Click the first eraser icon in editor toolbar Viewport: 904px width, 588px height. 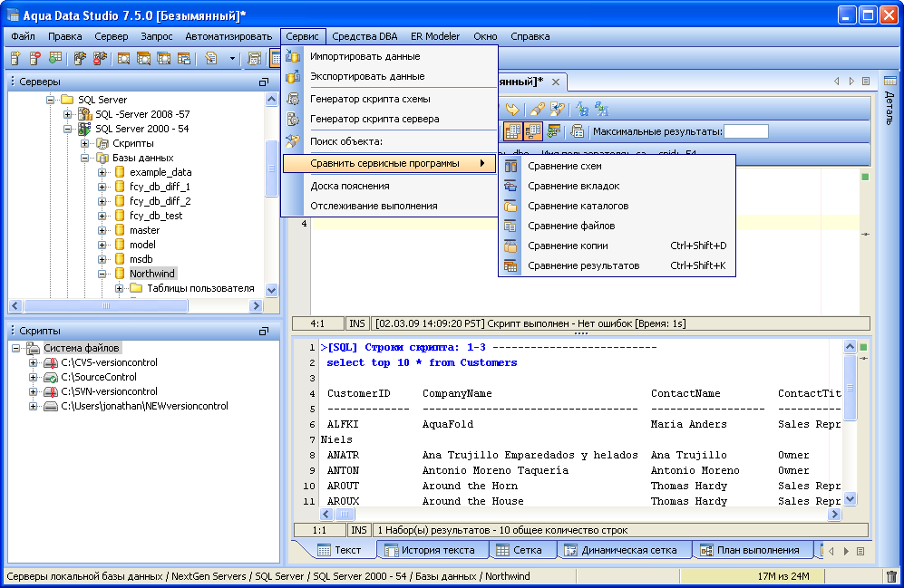click(538, 109)
